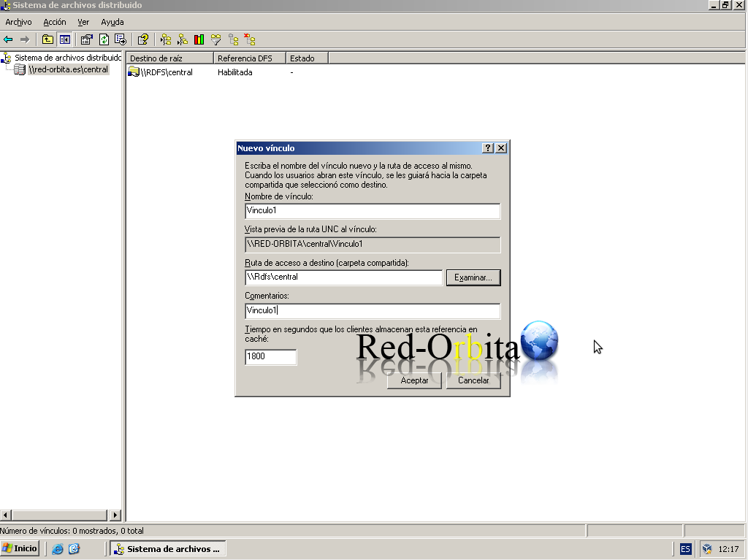
Task: Click the help question mark in Nuevo vínculo title bar
Action: click(x=487, y=148)
